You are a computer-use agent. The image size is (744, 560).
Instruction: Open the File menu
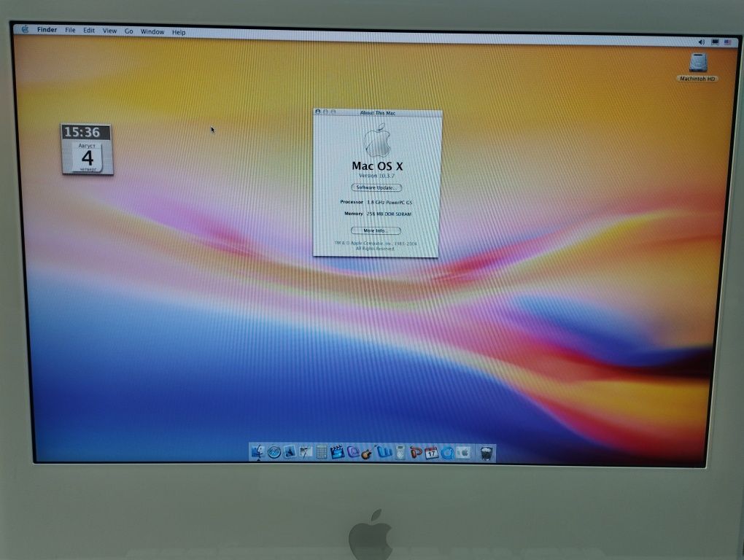70,31
